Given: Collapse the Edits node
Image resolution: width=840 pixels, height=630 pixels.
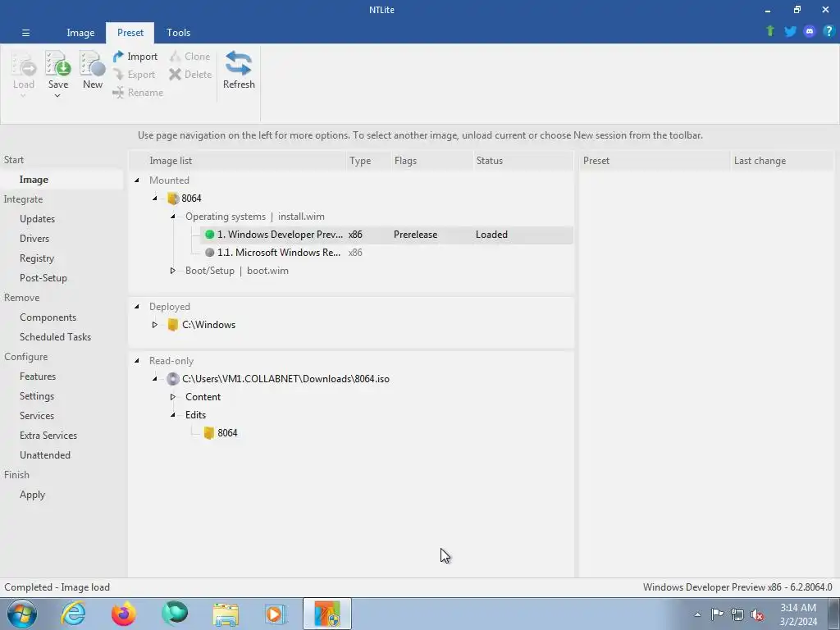Looking at the screenshot, I should tap(172, 414).
